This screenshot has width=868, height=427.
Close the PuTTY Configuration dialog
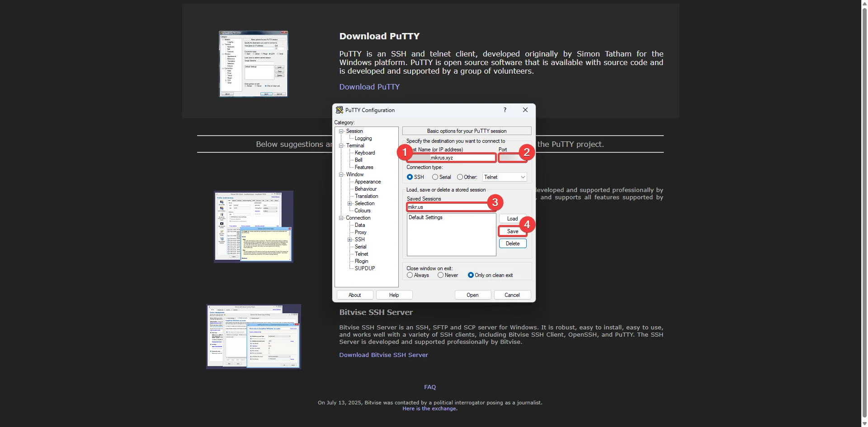tap(525, 110)
